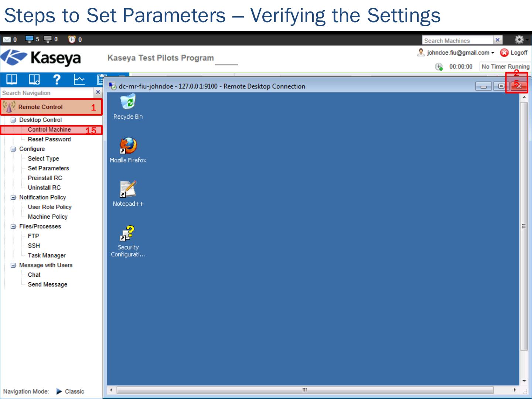Click the open book icon in navigation toolbar
Viewport: 532px width, 399px height.
click(12, 79)
